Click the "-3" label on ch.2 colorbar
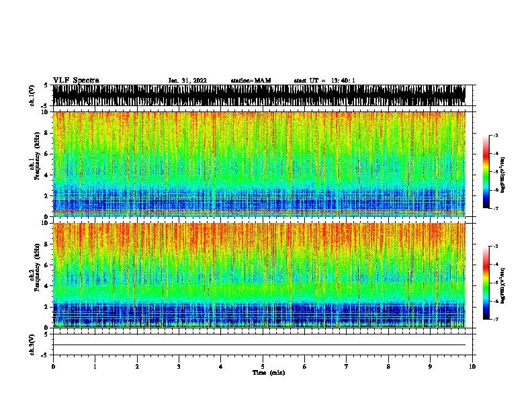532x411 pixels. point(496,246)
